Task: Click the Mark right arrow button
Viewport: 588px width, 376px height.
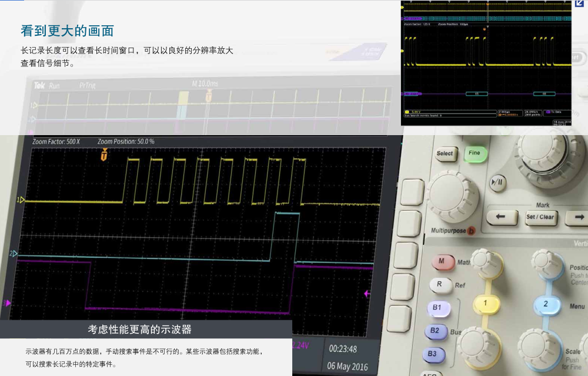Action: pos(577,217)
